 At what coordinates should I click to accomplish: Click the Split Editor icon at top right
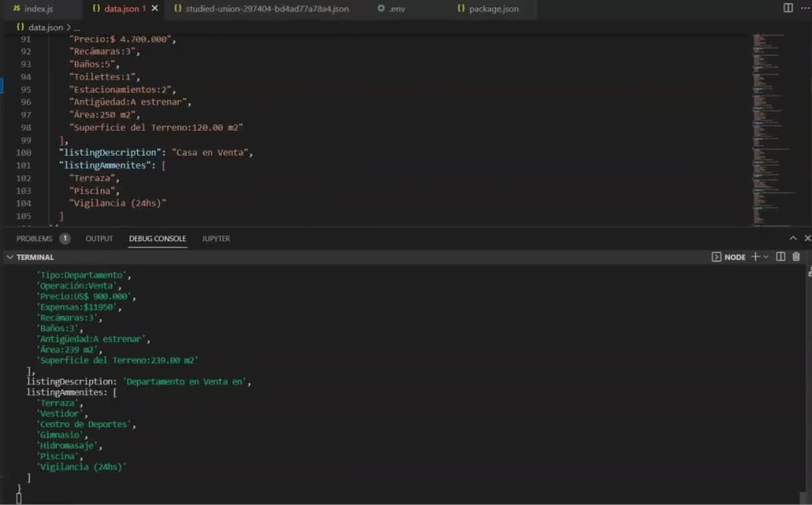788,7
